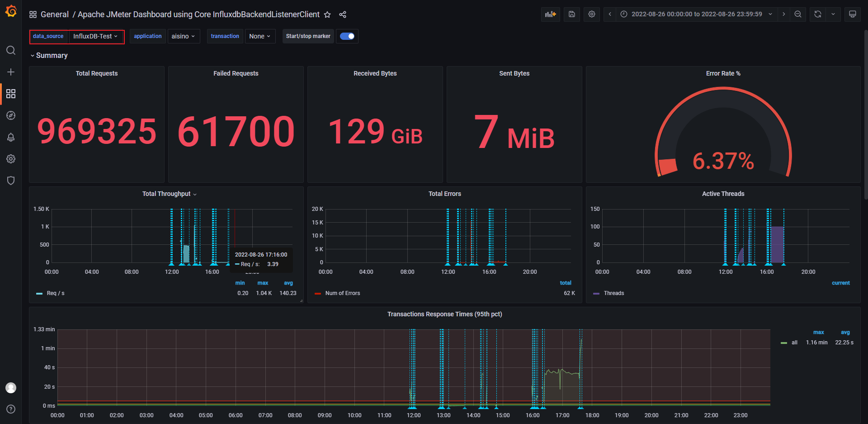
Task: Open the dashboard search icon in sidebar
Action: click(x=11, y=50)
